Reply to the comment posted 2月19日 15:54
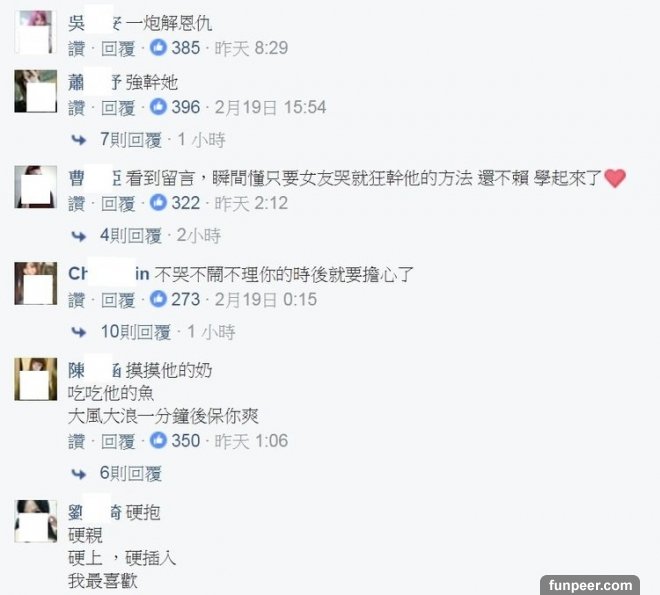Viewport: 660px width, 595px height. click(x=118, y=108)
